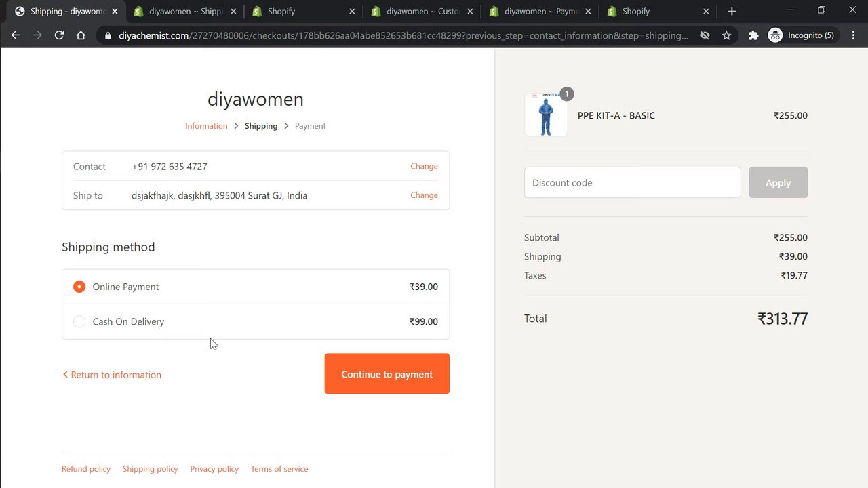Open the Refund policy link
868x488 pixels.
pyautogui.click(x=86, y=469)
